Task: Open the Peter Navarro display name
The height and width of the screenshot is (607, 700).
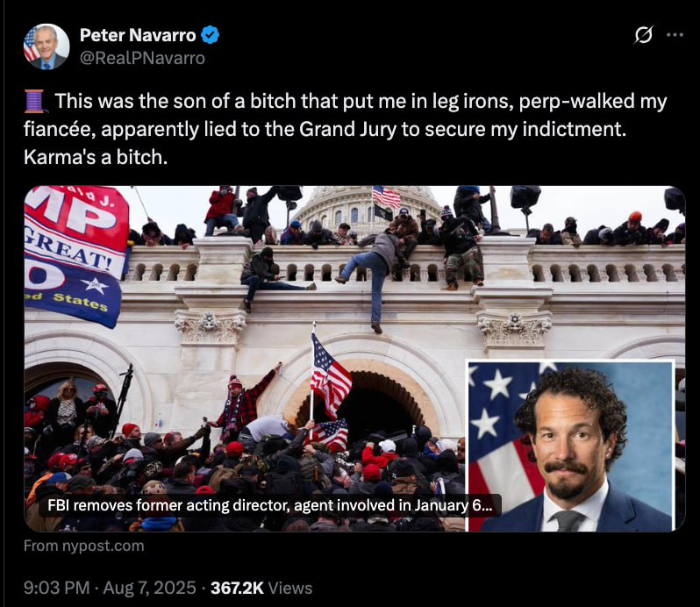Action: click(x=138, y=35)
